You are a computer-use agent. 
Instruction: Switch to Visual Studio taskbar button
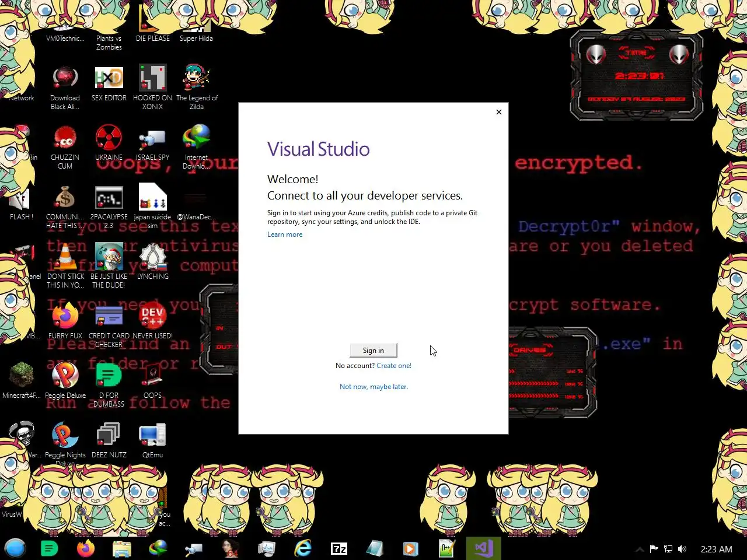pos(484,548)
